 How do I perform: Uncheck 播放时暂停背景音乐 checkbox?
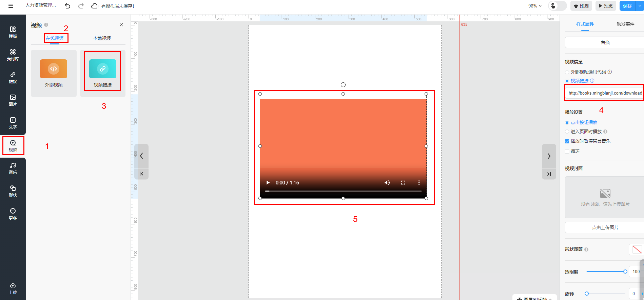(x=567, y=141)
